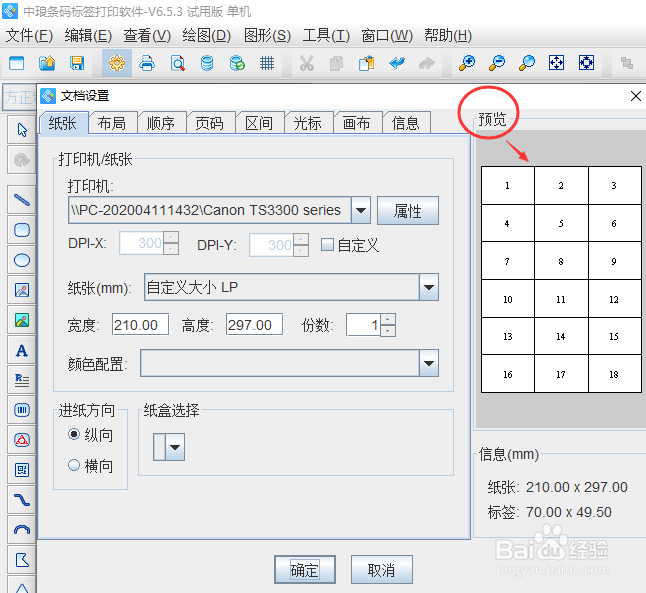Screen dimensions: 646x593
Task: Enable the 自定义 DPI checkbox
Action: 327,244
